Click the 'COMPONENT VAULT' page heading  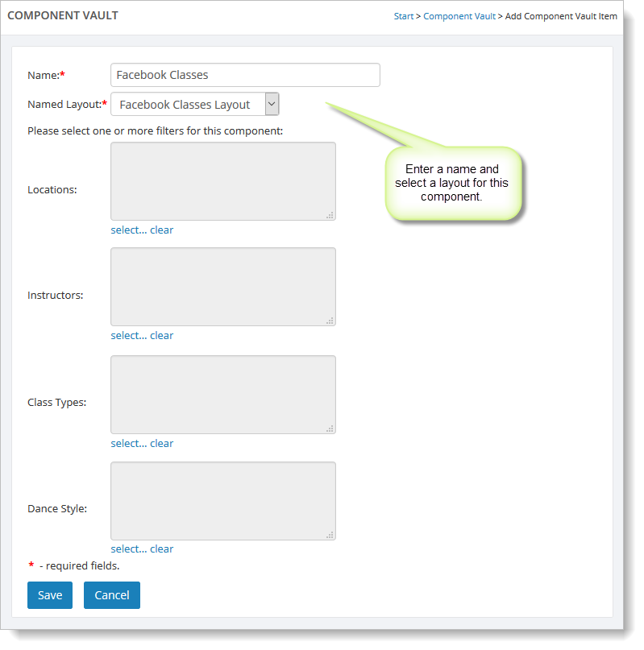pos(63,15)
